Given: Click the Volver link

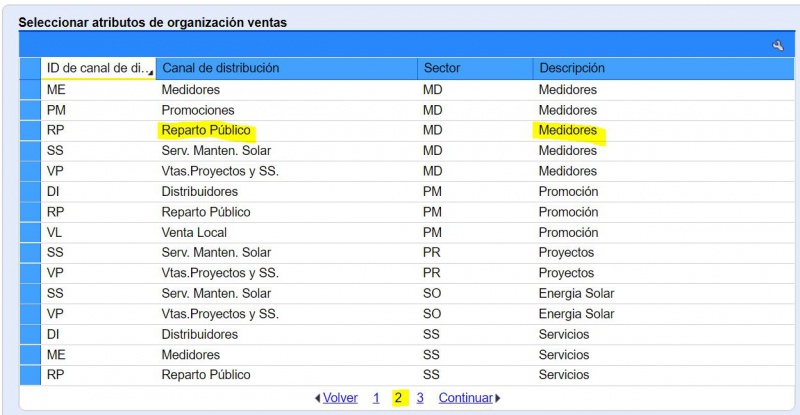Looking at the screenshot, I should (340, 398).
